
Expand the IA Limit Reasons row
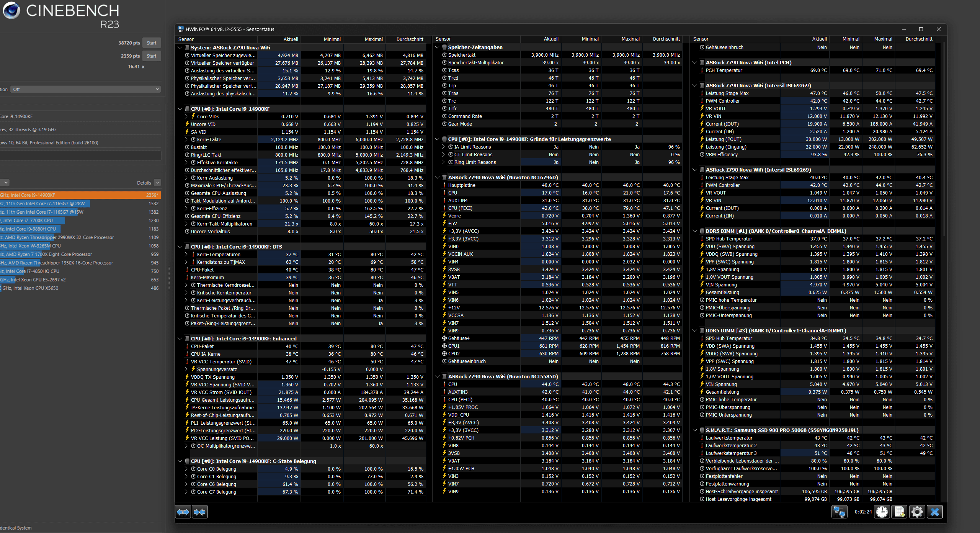[x=443, y=147]
